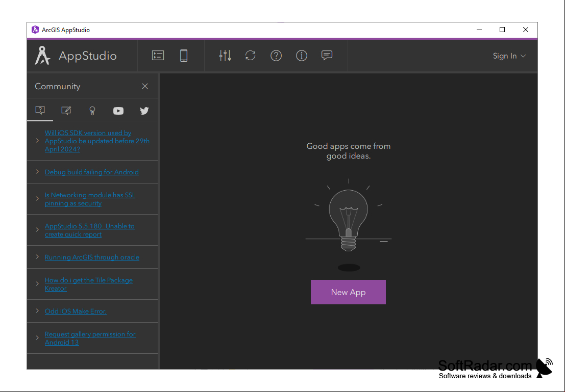Open the mobile device player icon
The width and height of the screenshot is (565, 392).
click(184, 56)
